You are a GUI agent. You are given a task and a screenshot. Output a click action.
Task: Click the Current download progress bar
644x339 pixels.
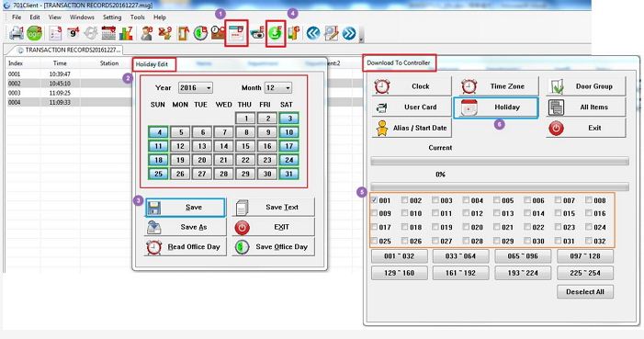tap(500, 162)
